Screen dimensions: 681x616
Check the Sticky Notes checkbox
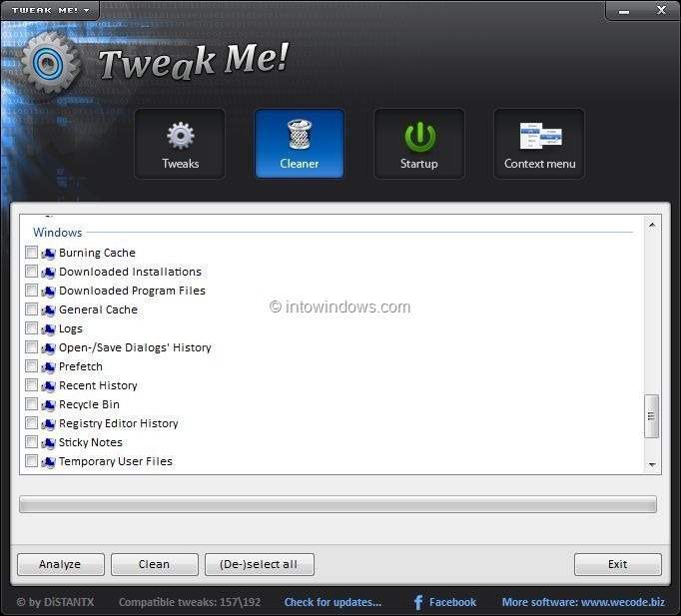click(x=31, y=442)
